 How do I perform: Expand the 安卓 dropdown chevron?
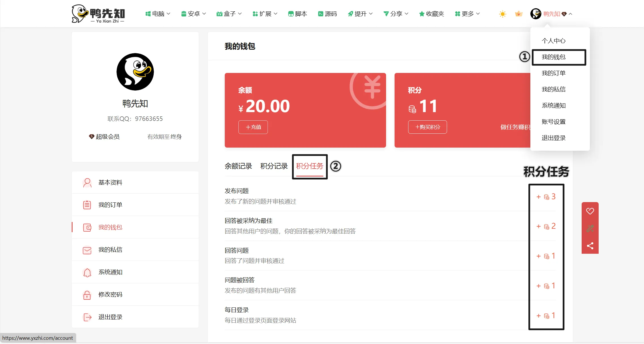click(x=204, y=14)
